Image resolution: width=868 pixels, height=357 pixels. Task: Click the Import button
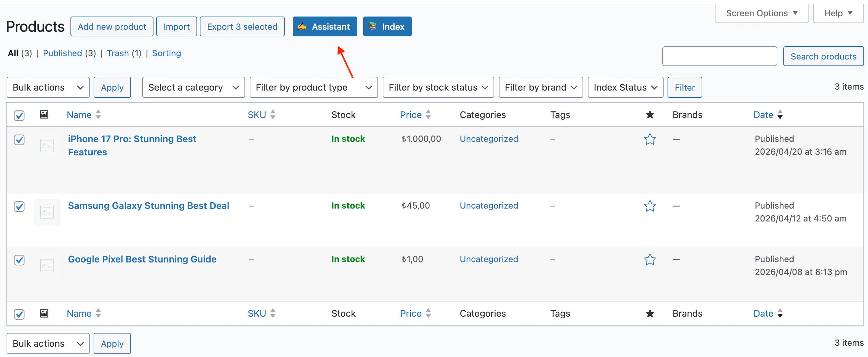(176, 26)
